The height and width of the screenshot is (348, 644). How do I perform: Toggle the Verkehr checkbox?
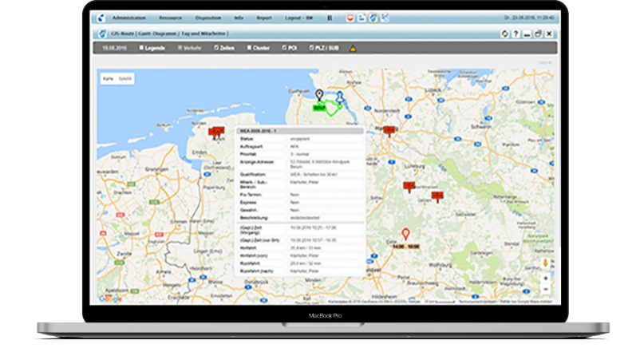click(180, 48)
